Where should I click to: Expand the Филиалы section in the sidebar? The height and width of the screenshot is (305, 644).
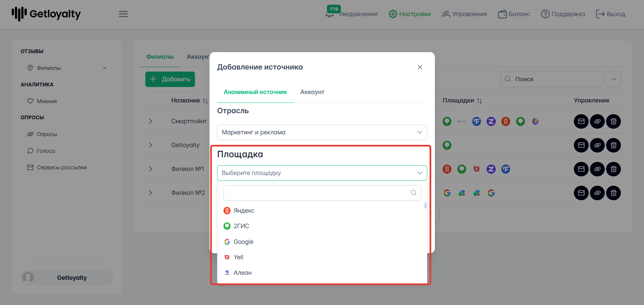pyautogui.click(x=105, y=68)
